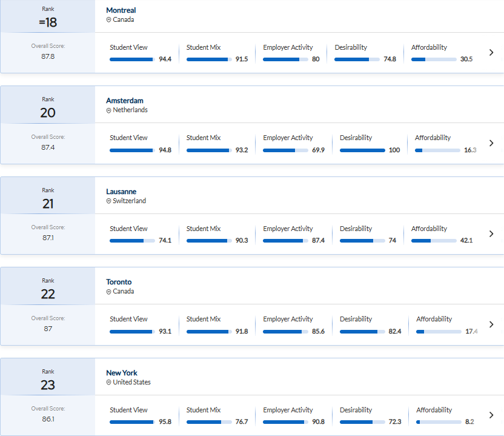
Task: Select the Lausanne city name
Action: click(x=121, y=192)
